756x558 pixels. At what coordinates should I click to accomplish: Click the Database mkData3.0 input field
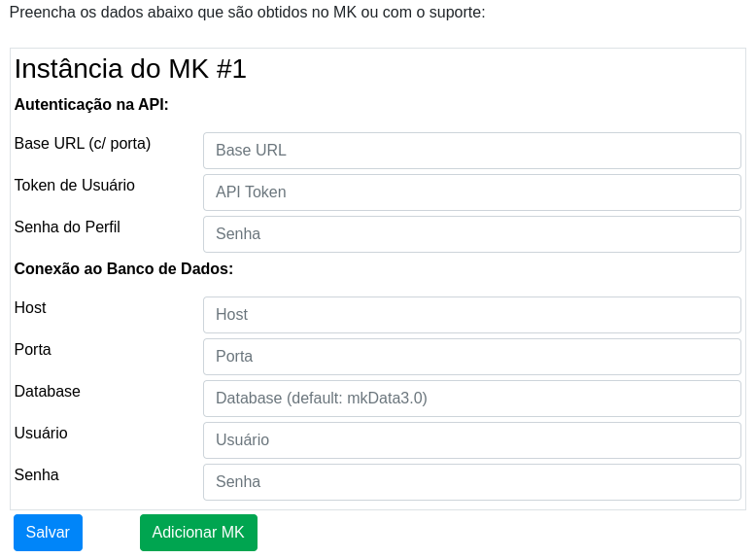[472, 399]
